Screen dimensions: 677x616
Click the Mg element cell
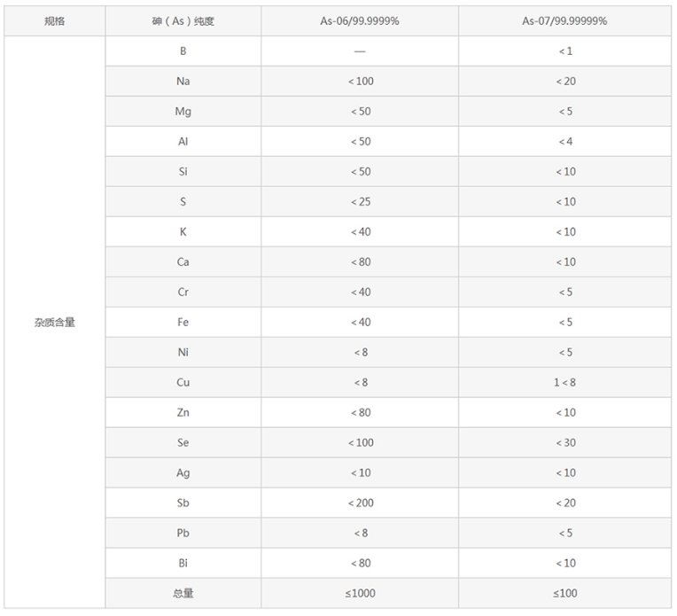pyautogui.click(x=183, y=111)
